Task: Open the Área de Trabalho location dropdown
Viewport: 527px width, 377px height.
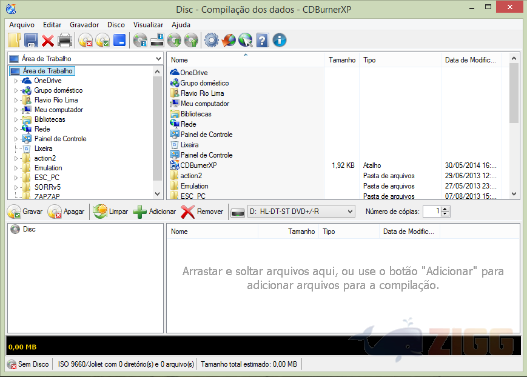Action: (x=158, y=59)
